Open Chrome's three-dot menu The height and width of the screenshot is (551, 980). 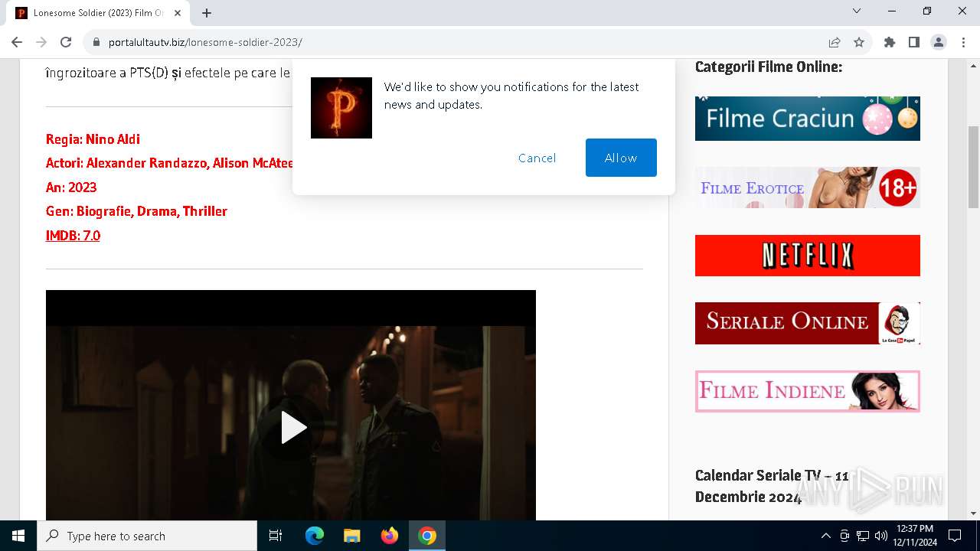[x=963, y=43]
